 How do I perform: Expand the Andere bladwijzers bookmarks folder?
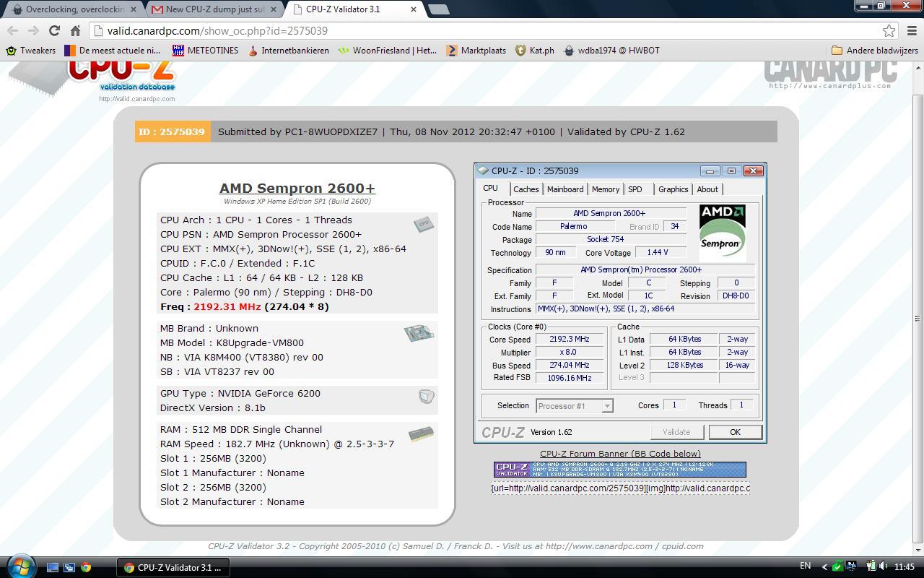coord(874,51)
